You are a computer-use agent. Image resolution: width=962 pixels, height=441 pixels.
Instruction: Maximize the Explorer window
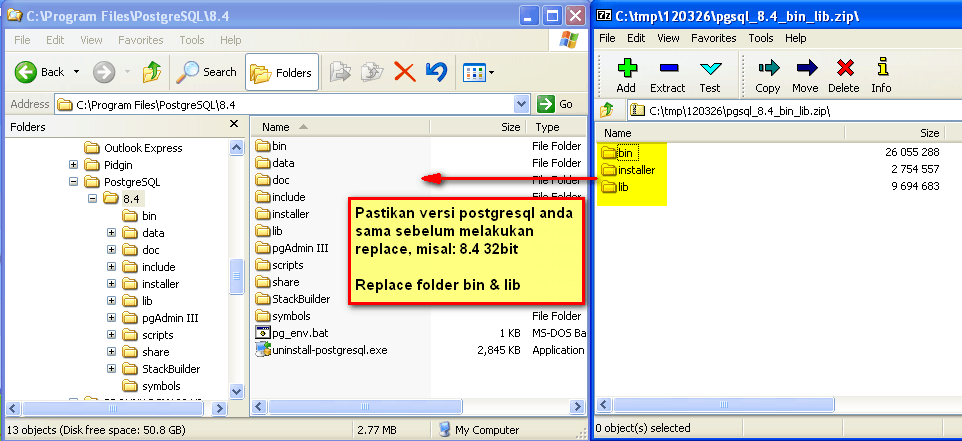[x=552, y=16]
